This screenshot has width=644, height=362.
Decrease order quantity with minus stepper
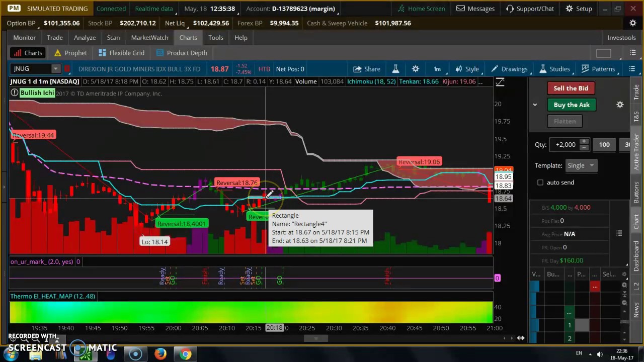click(584, 148)
